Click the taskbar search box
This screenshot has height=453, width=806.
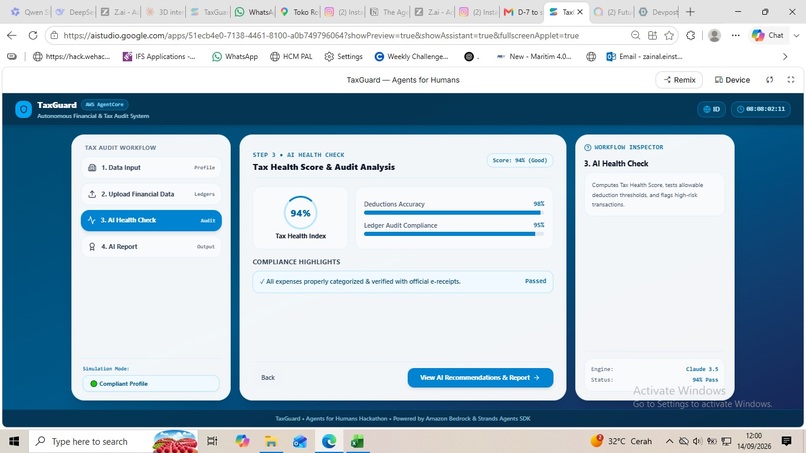click(x=113, y=441)
